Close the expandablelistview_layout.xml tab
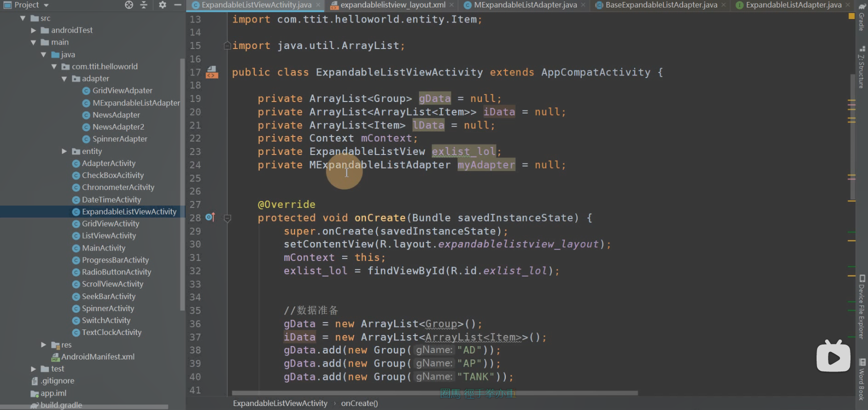 coord(451,5)
